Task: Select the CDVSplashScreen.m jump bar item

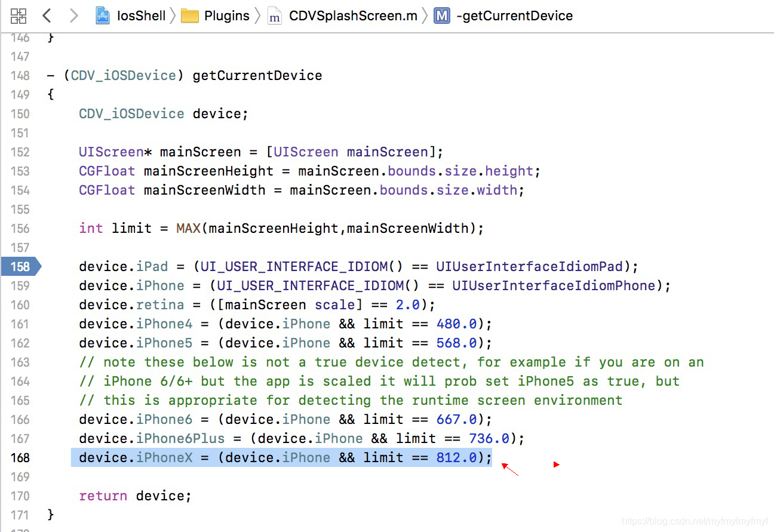Action: [352, 16]
